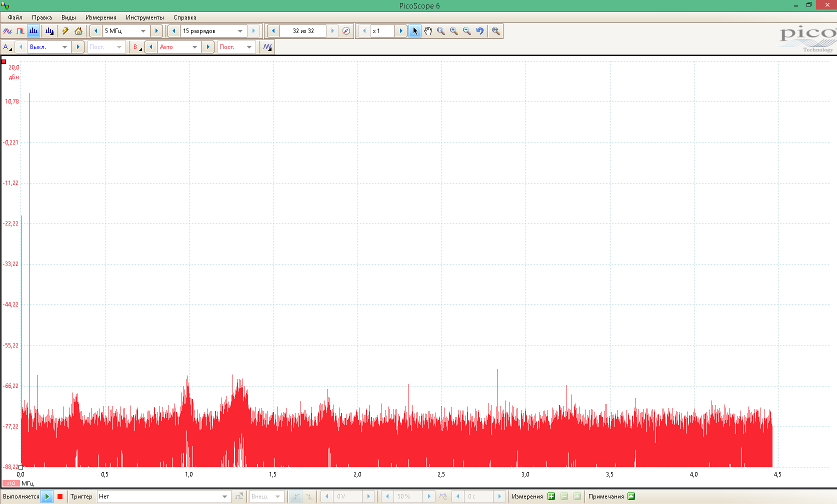This screenshot has width=837, height=504.
Task: Open Виды menu
Action: (x=68, y=17)
